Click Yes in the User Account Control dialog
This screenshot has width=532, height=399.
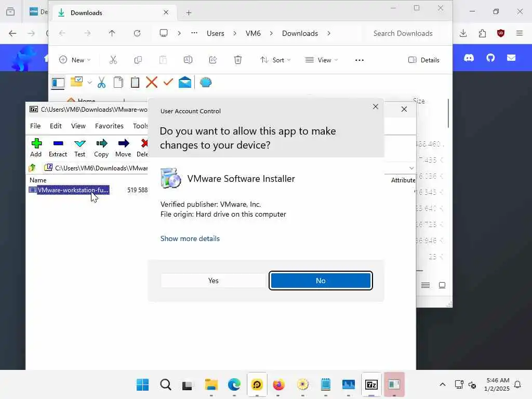[213, 281]
